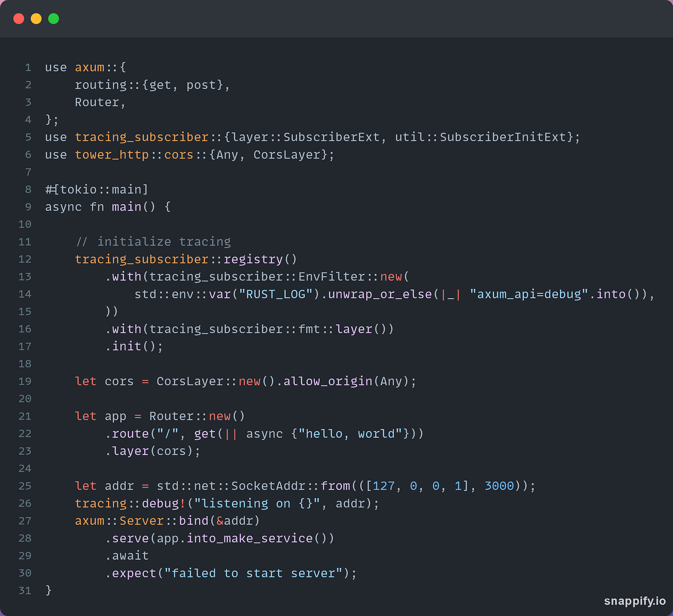The image size is (673, 616).
Task: Click the tracing_subscriber import on line 5
Action: [x=141, y=137]
